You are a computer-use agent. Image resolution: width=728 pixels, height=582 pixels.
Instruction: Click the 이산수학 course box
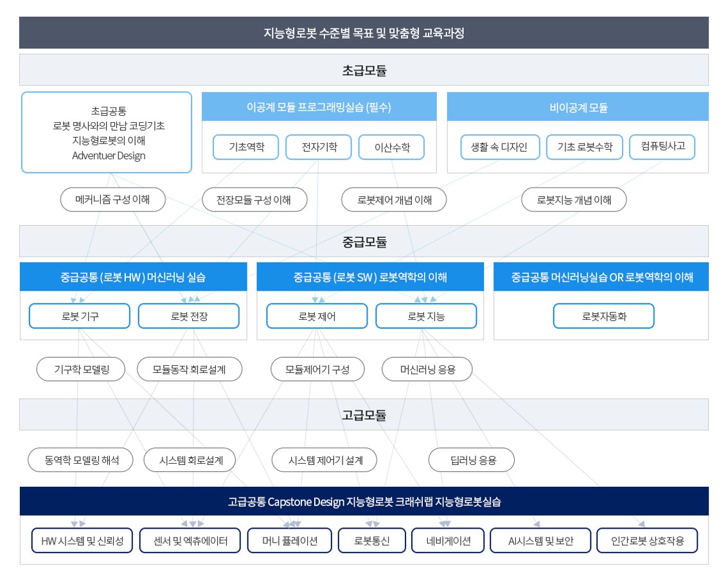[391, 147]
